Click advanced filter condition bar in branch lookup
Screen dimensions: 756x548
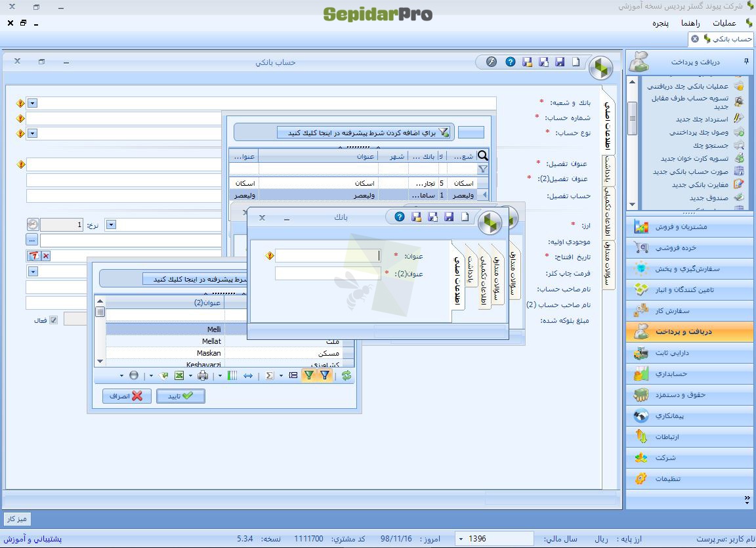click(x=364, y=133)
